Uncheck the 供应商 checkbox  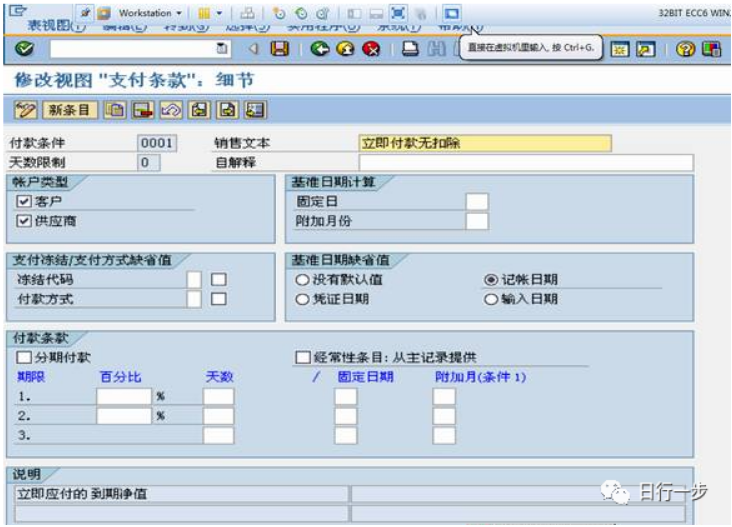(24, 221)
